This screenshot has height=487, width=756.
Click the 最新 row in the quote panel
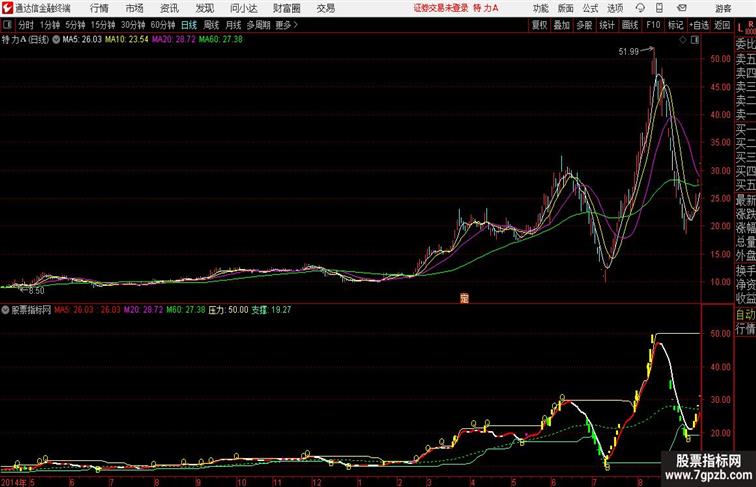point(745,199)
